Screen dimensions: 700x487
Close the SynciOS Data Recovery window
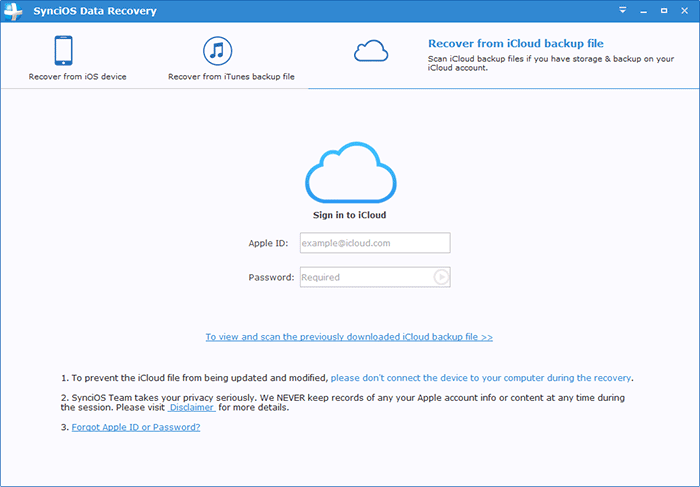tap(684, 11)
